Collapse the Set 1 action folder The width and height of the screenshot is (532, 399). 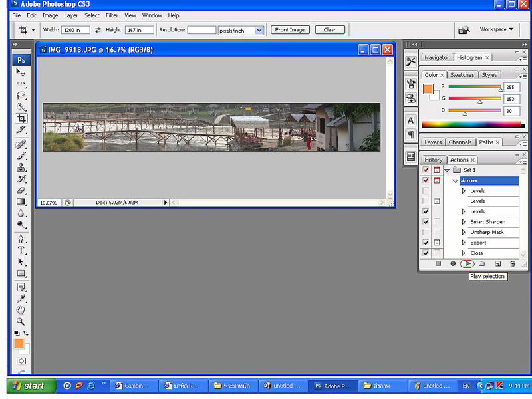pyautogui.click(x=447, y=170)
